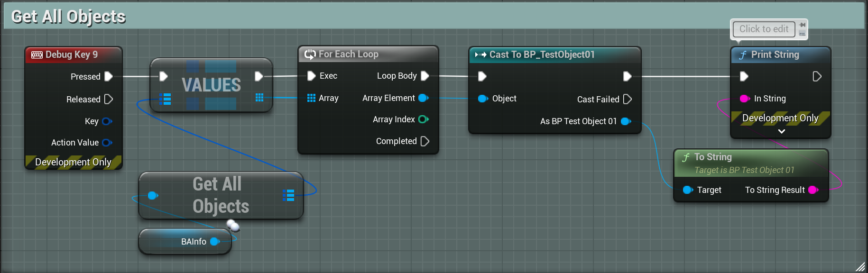Click the VALUES node array output pin
868x273 pixels.
coord(259,98)
